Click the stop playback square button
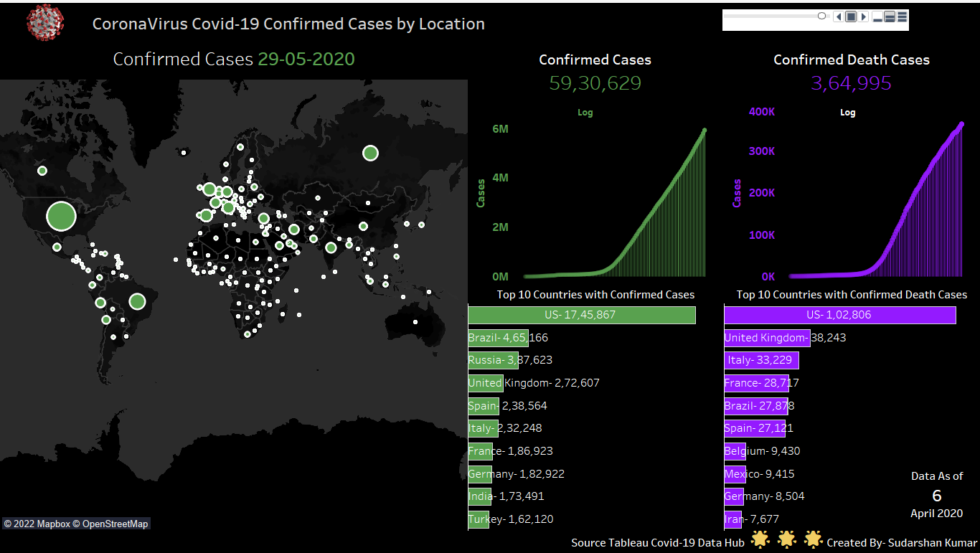980x553 pixels. coord(851,16)
